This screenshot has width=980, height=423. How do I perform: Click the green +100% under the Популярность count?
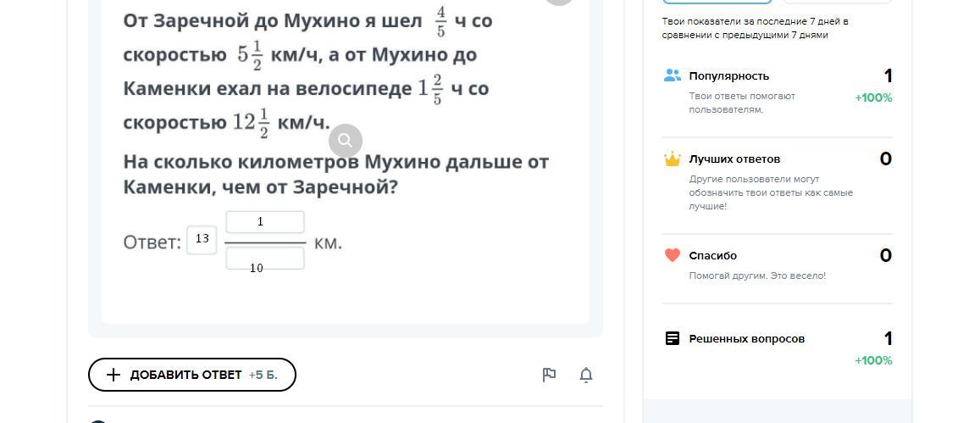873,97
